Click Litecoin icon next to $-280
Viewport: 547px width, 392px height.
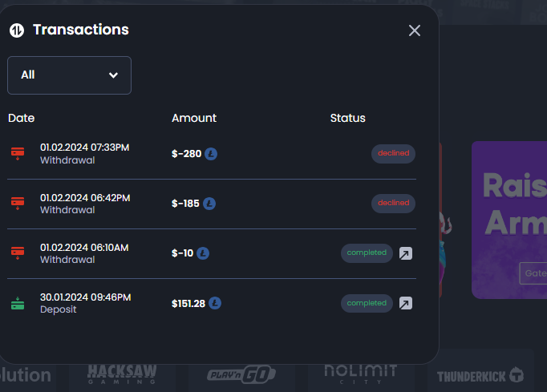tap(211, 153)
